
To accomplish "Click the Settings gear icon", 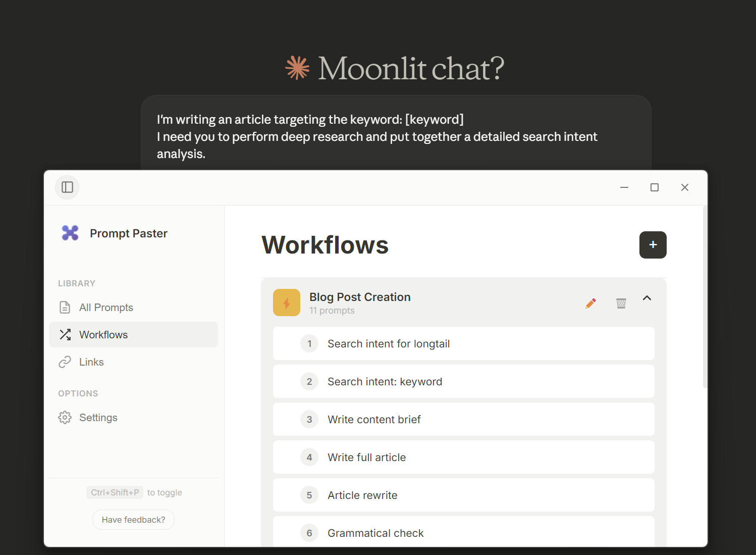I will click(x=65, y=418).
